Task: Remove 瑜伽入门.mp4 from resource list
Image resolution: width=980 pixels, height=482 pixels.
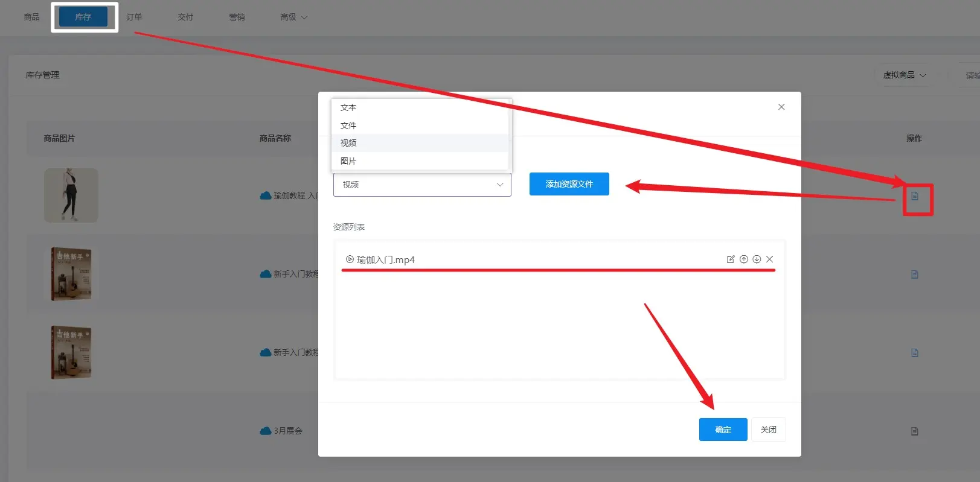Action: [769, 259]
